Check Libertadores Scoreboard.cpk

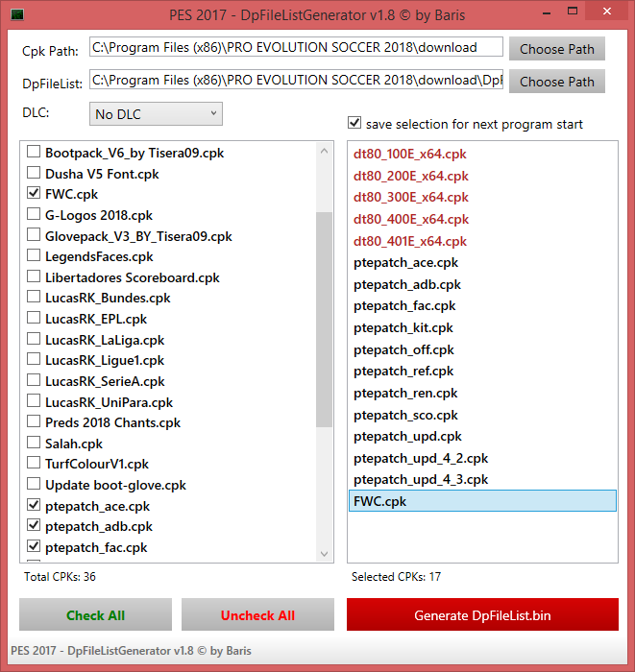coord(34,276)
